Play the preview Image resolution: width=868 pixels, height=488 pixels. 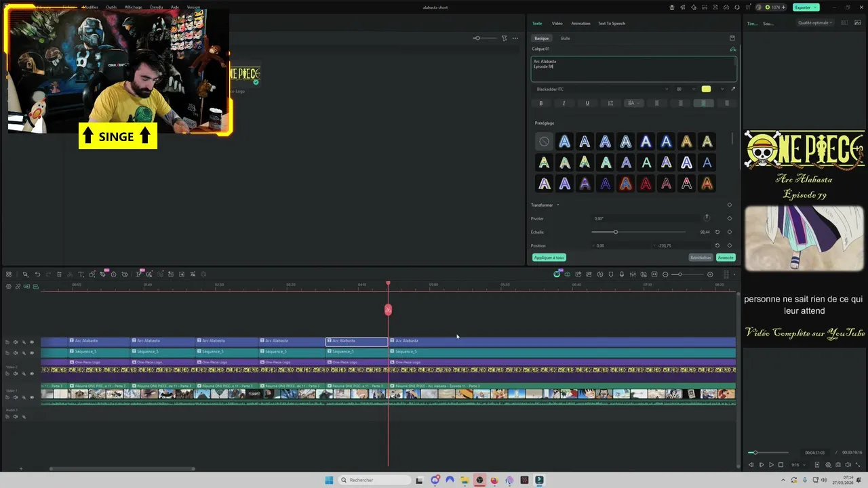(x=771, y=465)
